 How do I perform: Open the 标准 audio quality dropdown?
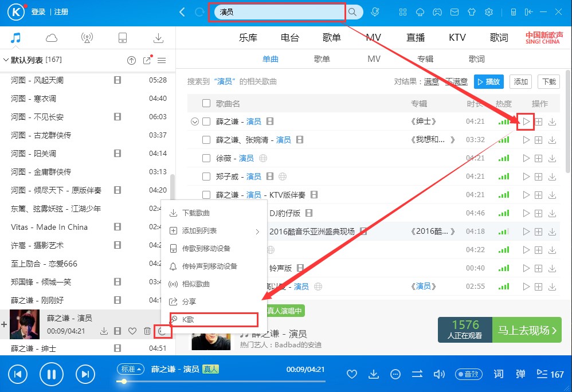130,369
